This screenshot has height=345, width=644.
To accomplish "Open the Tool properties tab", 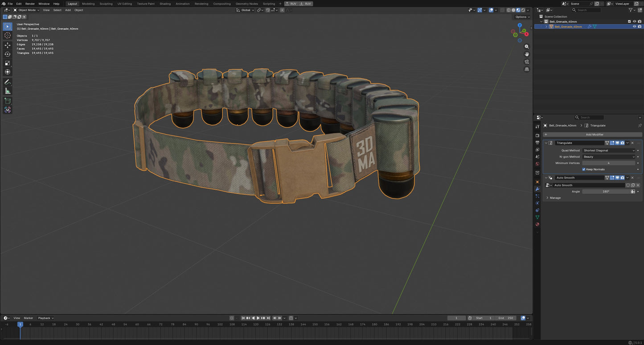I will [x=537, y=127].
